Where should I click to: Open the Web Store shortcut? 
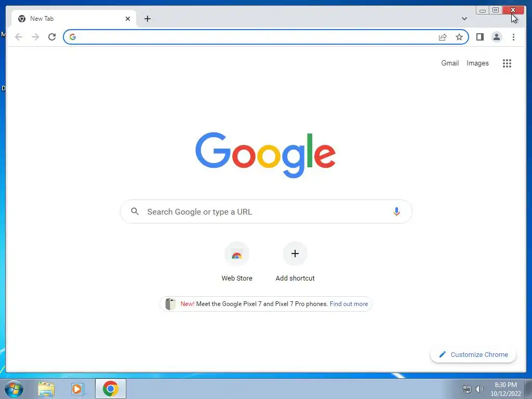pos(237,262)
